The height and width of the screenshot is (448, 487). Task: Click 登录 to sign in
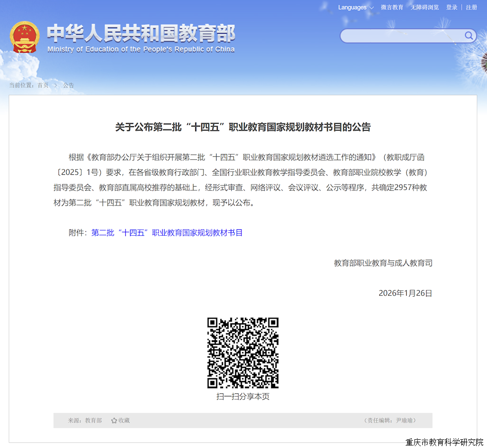pyautogui.click(x=451, y=7)
